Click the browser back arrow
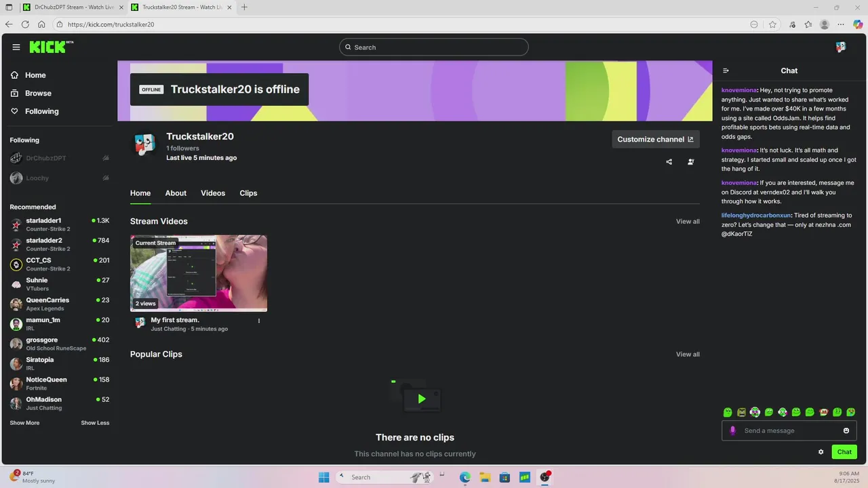Image resolution: width=868 pixels, height=488 pixels. click(9, 24)
